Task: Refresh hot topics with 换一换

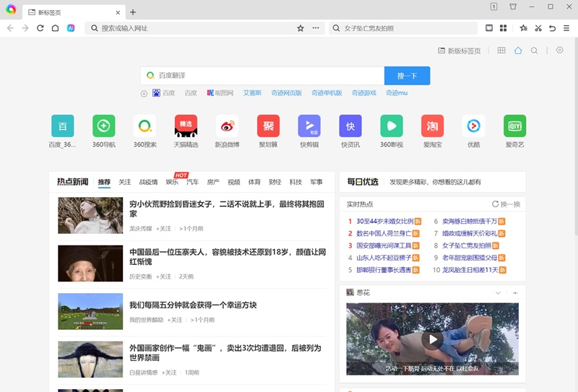Action: point(506,204)
